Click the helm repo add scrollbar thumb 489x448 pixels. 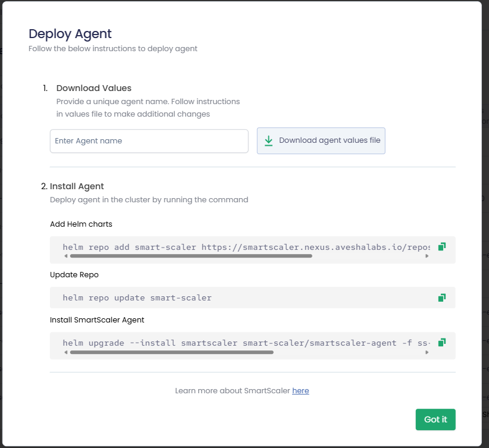pyautogui.click(x=191, y=256)
